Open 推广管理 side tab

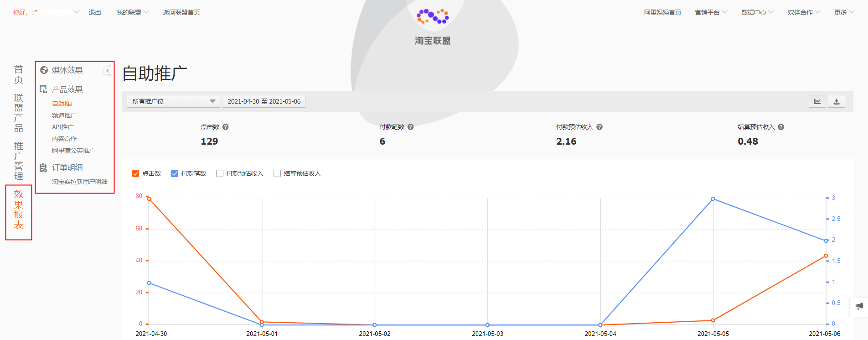(19, 161)
